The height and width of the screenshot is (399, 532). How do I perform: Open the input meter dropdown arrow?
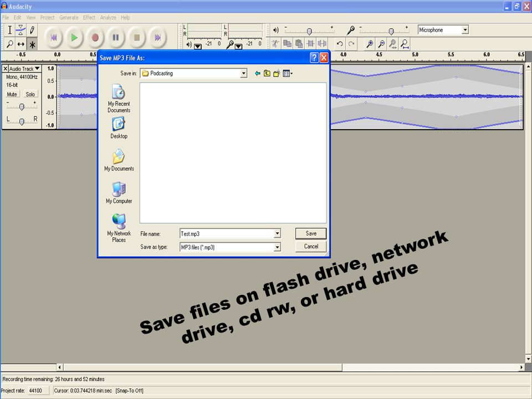[x=238, y=46]
